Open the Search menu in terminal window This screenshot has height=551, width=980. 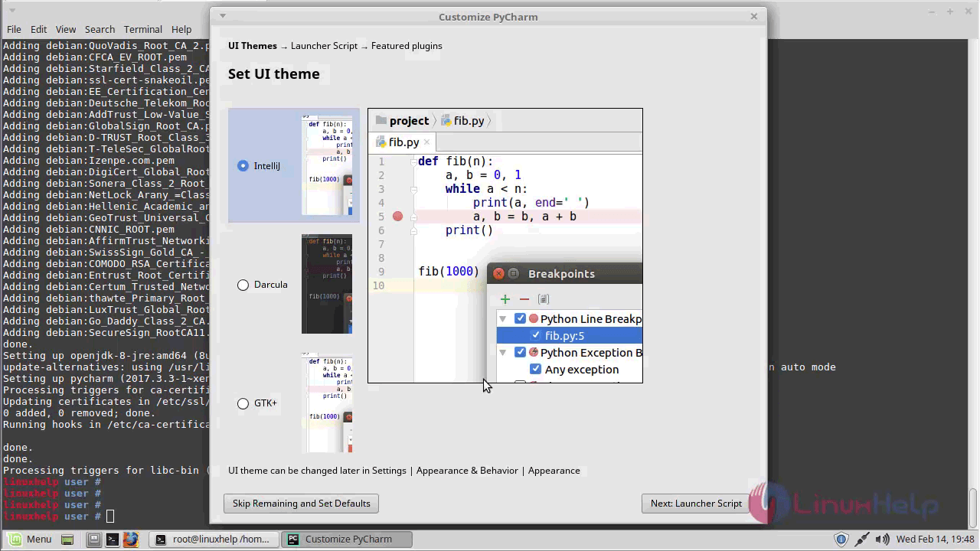pyautogui.click(x=100, y=29)
